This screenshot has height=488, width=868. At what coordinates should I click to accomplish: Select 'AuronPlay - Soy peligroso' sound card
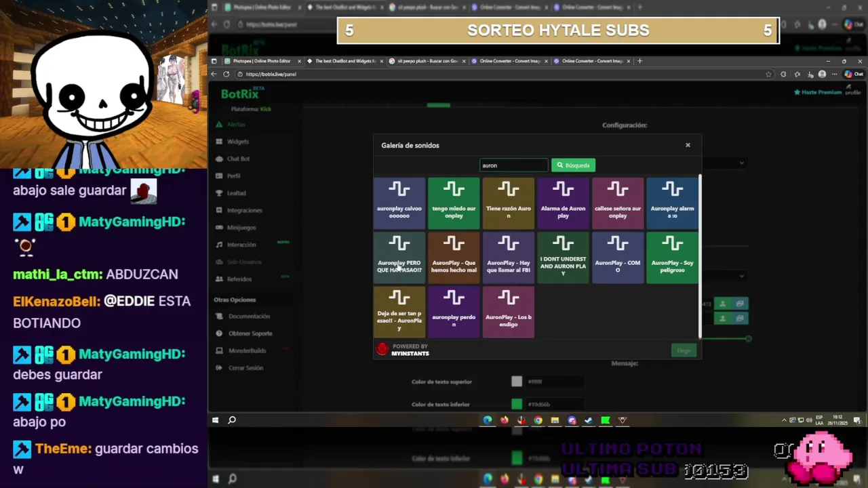(672, 258)
